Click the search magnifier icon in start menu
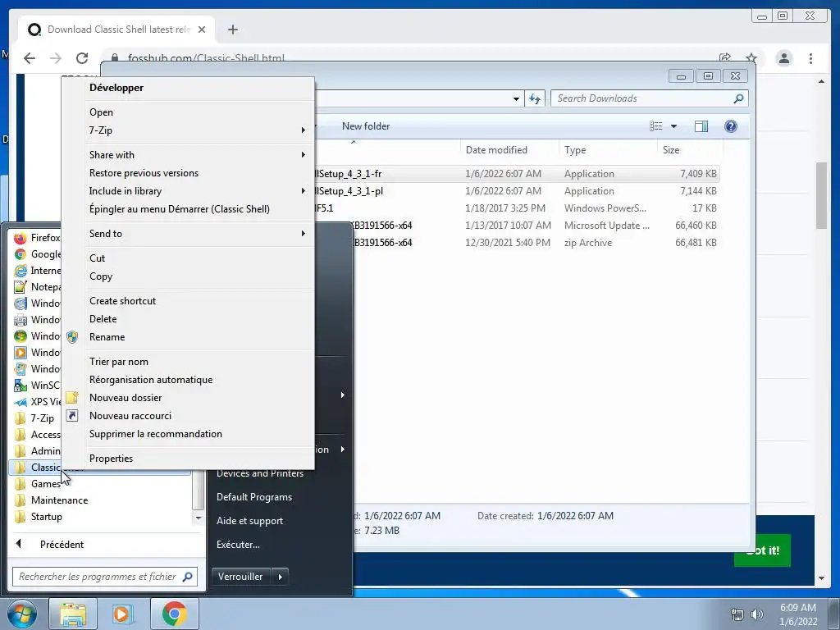840x630 pixels. (188, 577)
